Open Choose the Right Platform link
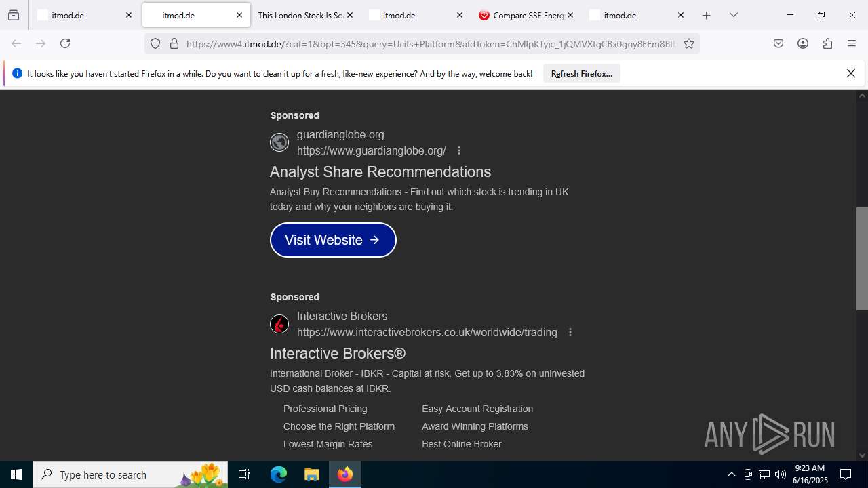The width and height of the screenshot is (868, 488). [339, 426]
